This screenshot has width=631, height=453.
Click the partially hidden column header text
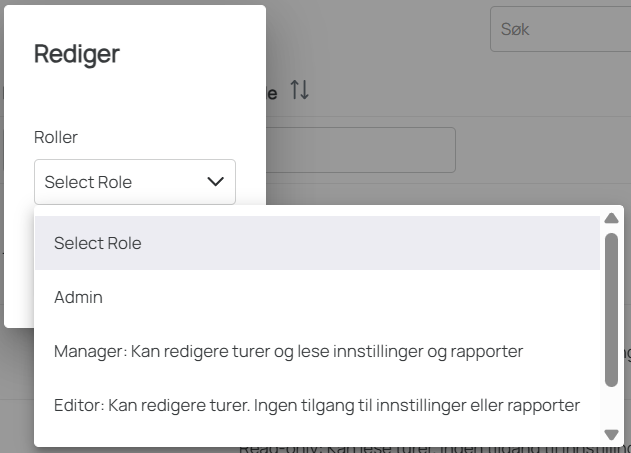272,93
